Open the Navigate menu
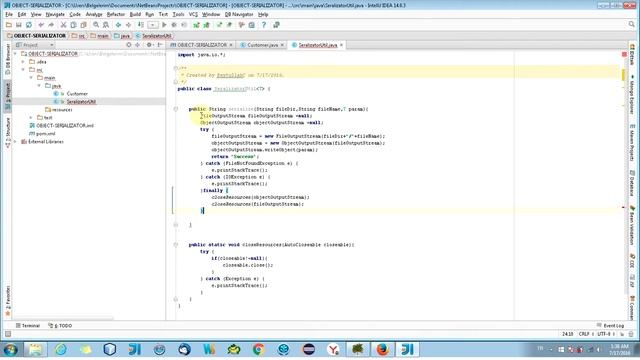This screenshot has width=640, height=360. click(55, 14)
